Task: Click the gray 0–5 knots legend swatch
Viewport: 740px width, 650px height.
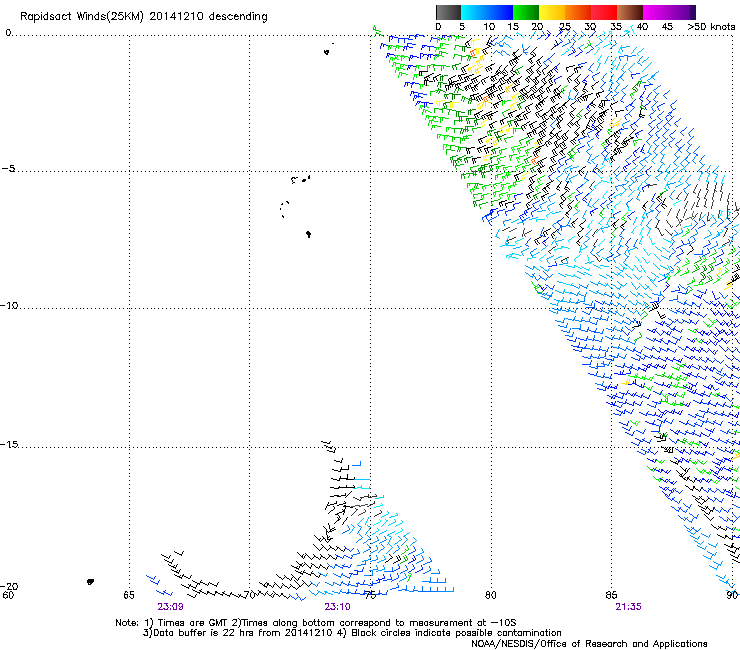Action: click(448, 12)
